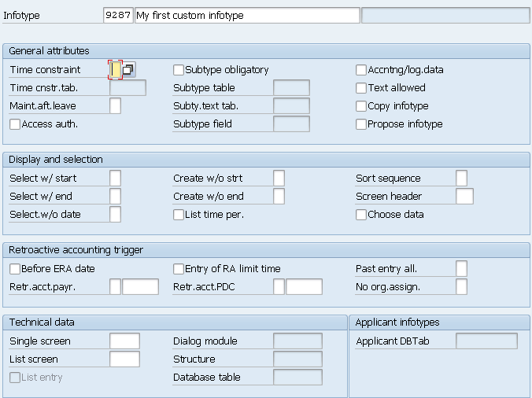
Task: Enable the Accntng/log.data checkbox
Action: coord(361,70)
